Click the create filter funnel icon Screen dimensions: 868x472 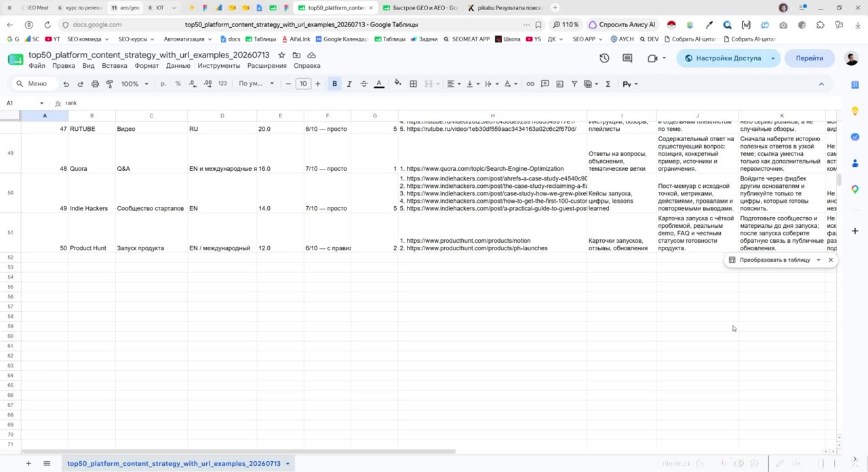click(574, 84)
